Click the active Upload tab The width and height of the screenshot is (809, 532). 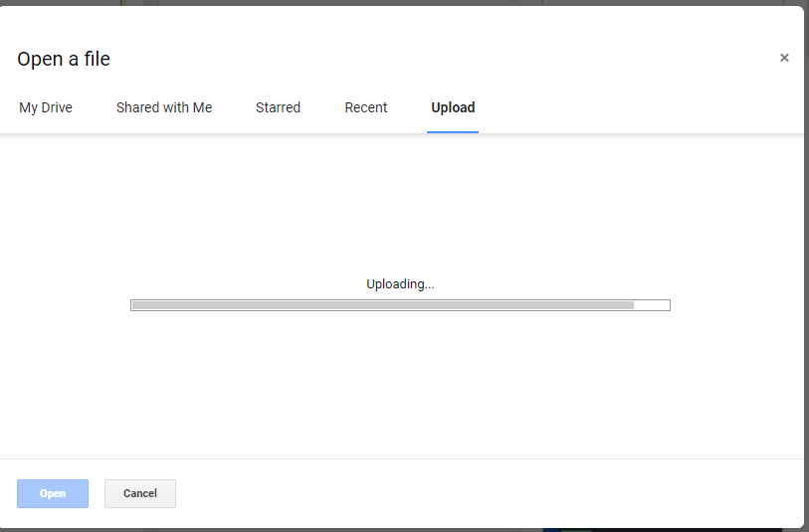(453, 107)
